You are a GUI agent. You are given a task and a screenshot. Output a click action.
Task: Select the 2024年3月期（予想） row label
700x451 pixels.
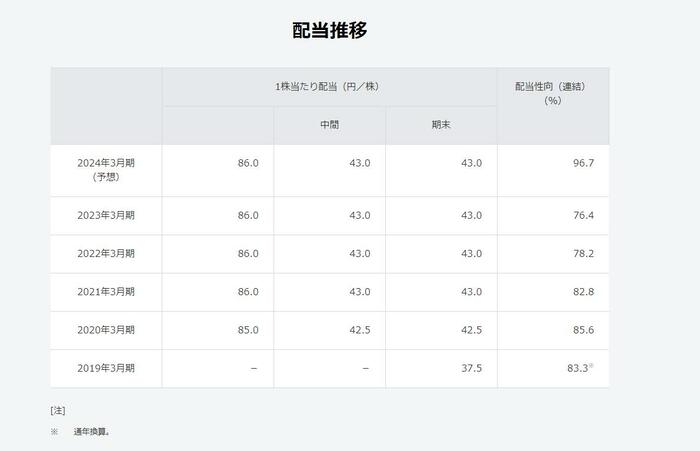pos(106,169)
